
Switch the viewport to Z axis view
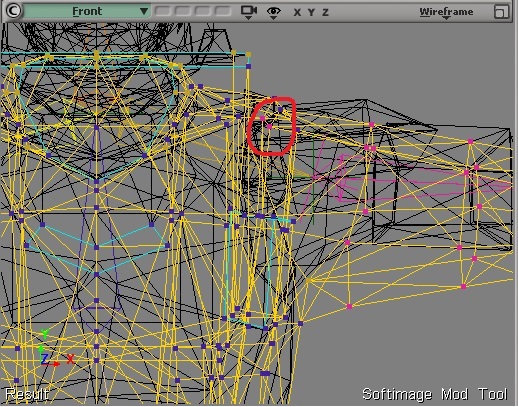(x=325, y=13)
